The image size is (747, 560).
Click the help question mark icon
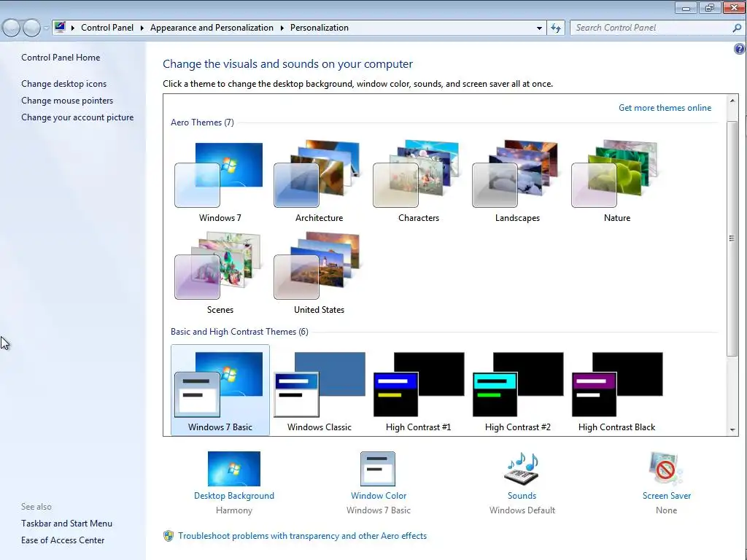pos(740,49)
